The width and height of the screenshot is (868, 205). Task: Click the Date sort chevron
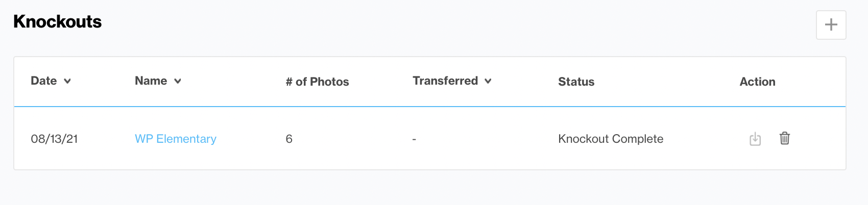[67, 81]
